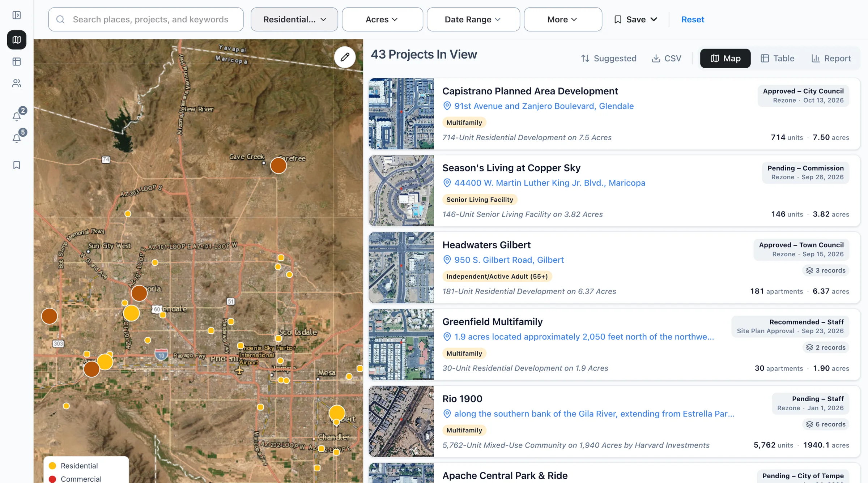Click the Residential yellow legend swatch

pyautogui.click(x=52, y=466)
